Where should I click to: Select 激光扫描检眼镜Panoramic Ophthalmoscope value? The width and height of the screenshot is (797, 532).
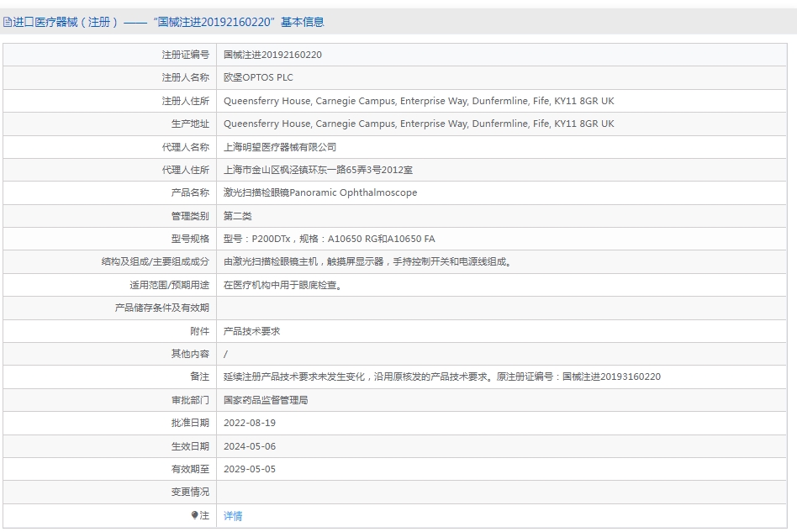coord(320,192)
